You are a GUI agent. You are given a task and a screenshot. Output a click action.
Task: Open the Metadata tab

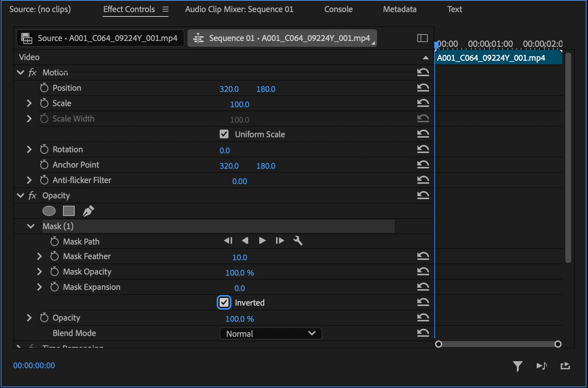tap(400, 9)
